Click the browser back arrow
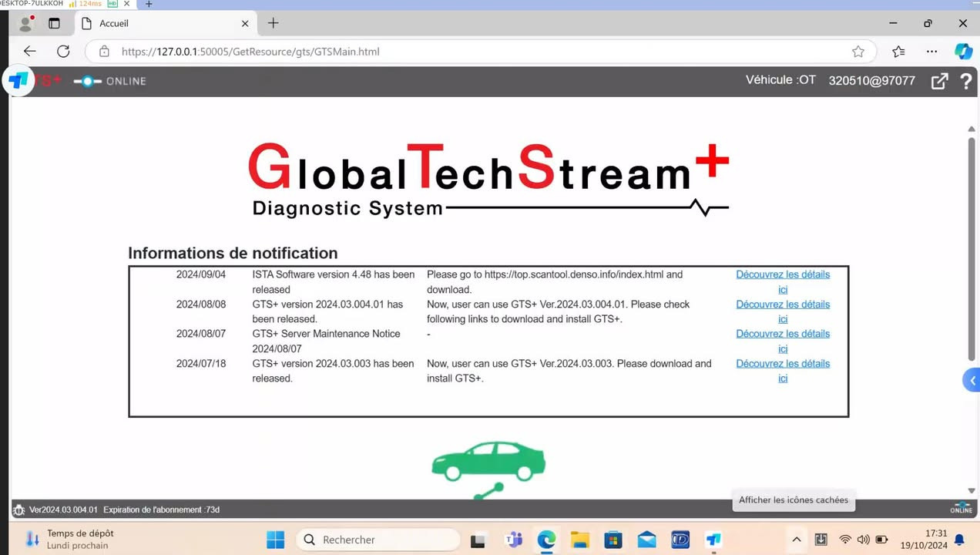The image size is (980, 555). coord(29,51)
